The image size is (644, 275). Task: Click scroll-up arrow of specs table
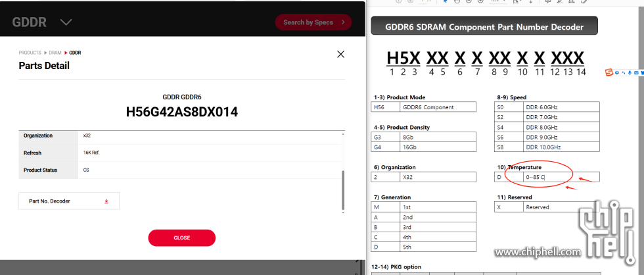343,134
